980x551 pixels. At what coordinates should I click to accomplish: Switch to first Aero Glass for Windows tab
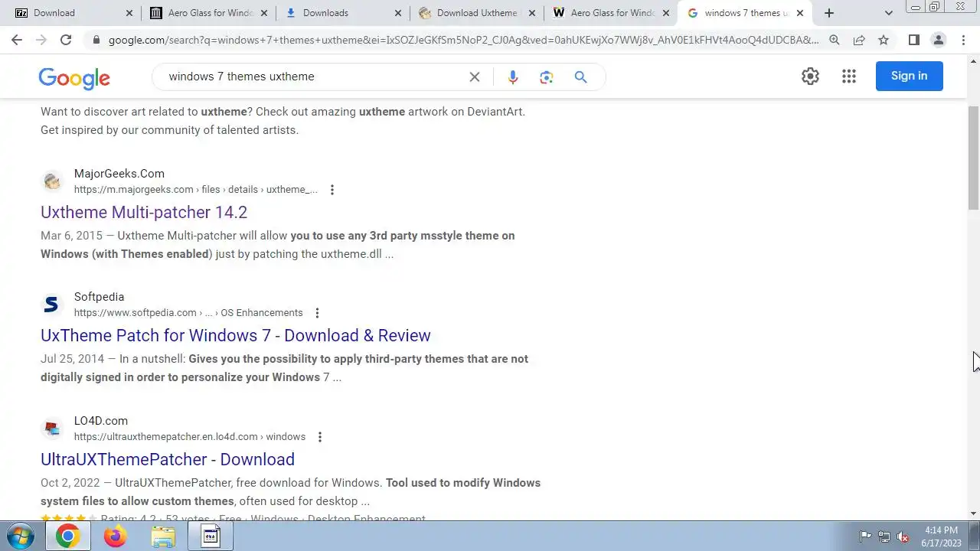pos(207,13)
